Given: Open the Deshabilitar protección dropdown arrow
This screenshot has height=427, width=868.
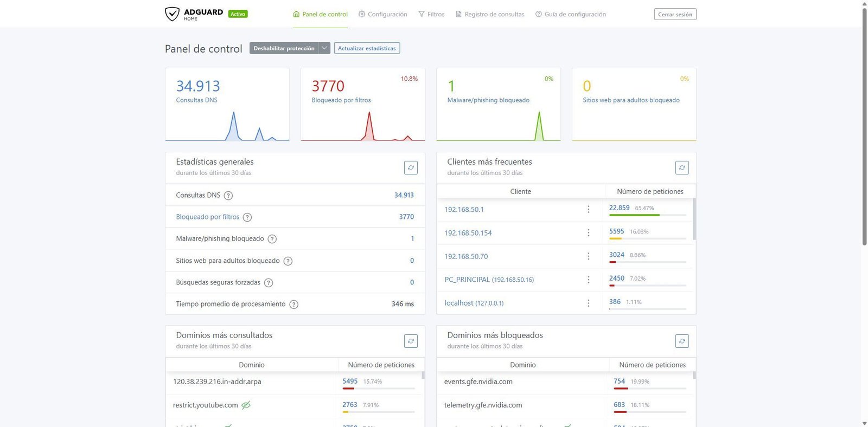Looking at the screenshot, I should coord(324,48).
